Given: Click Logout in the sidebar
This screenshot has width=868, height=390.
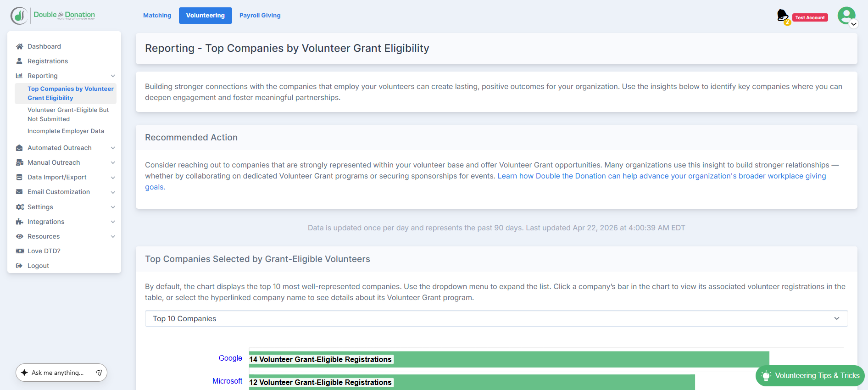Looking at the screenshot, I should (38, 266).
